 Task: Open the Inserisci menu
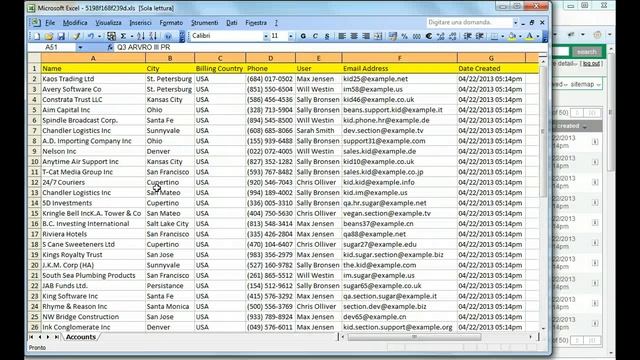point(140,23)
